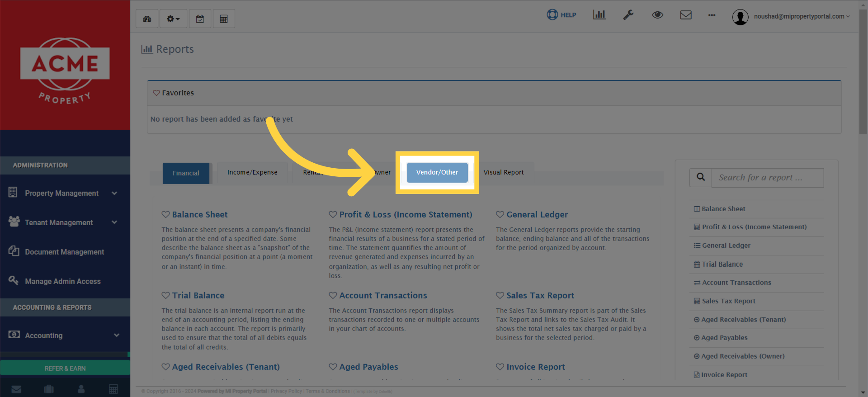
Task: Open the Sales Tax Report title
Action: pos(540,295)
